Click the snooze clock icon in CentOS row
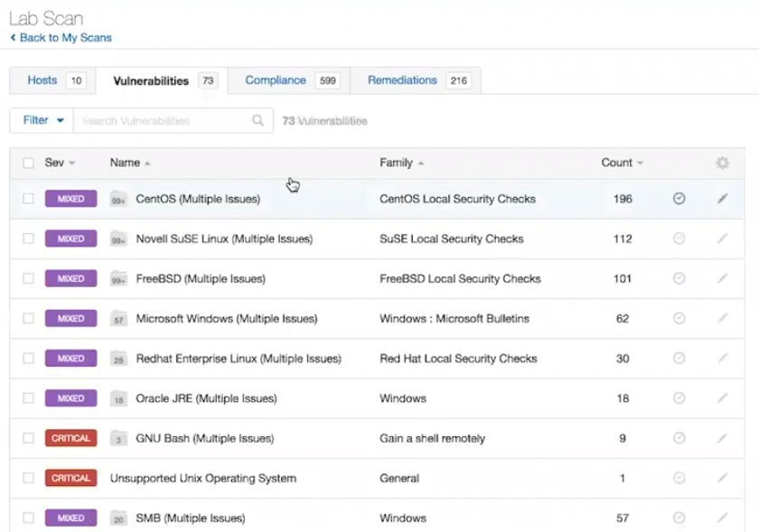759x532 pixels. coord(679,199)
